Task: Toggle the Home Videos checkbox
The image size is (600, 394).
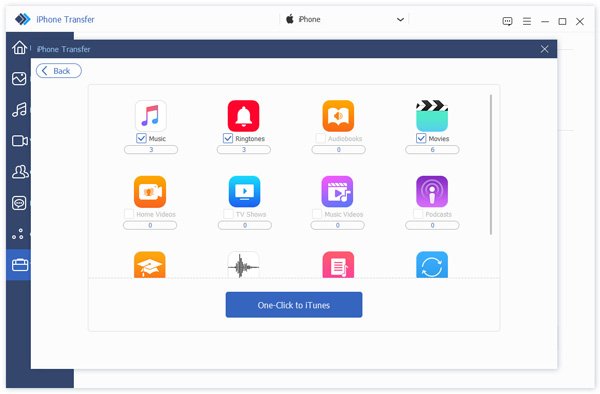Action: tap(129, 214)
